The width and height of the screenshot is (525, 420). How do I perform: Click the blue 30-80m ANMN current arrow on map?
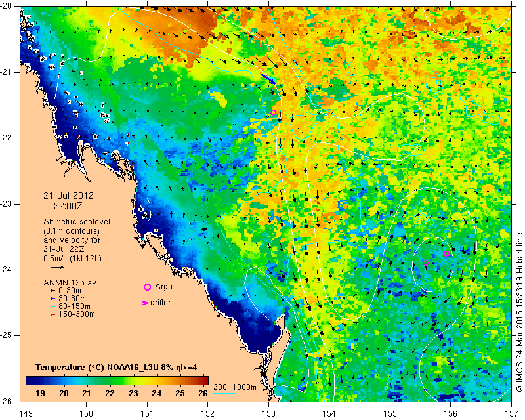point(268,79)
